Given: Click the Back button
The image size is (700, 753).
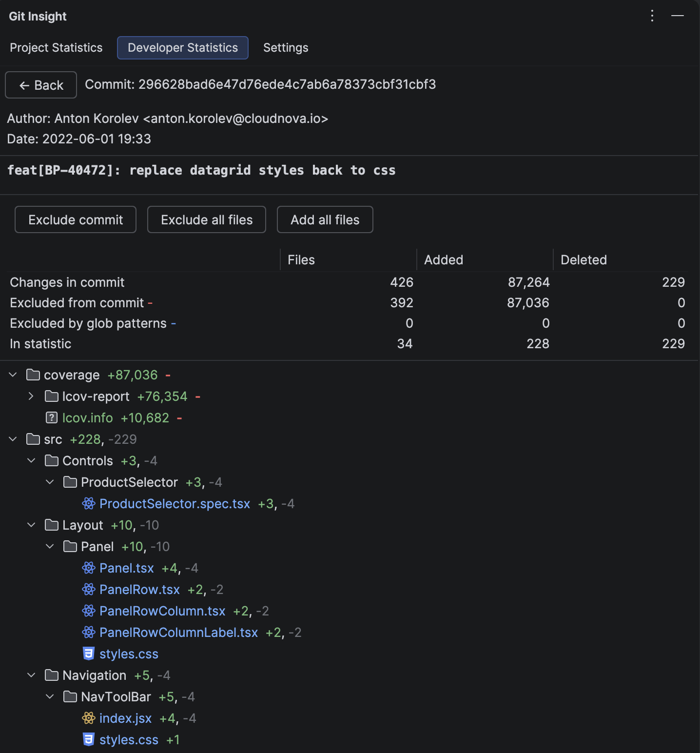Looking at the screenshot, I should [40, 85].
